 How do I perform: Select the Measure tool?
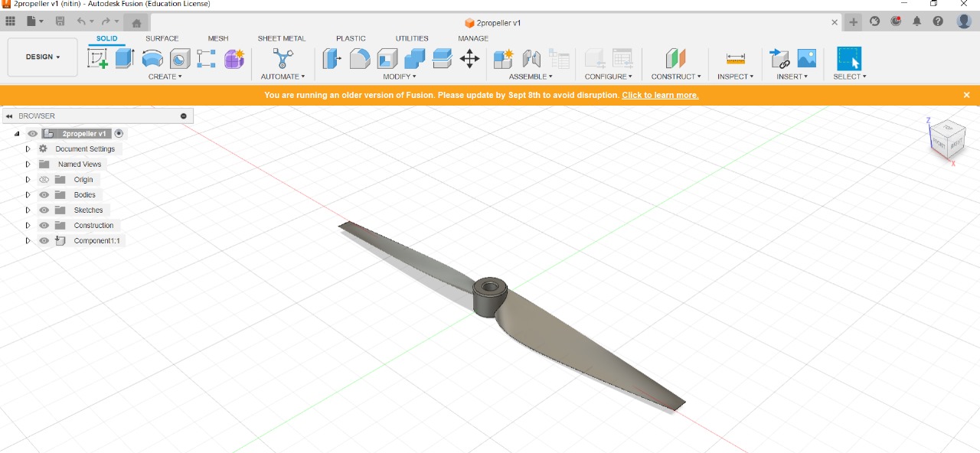736,58
